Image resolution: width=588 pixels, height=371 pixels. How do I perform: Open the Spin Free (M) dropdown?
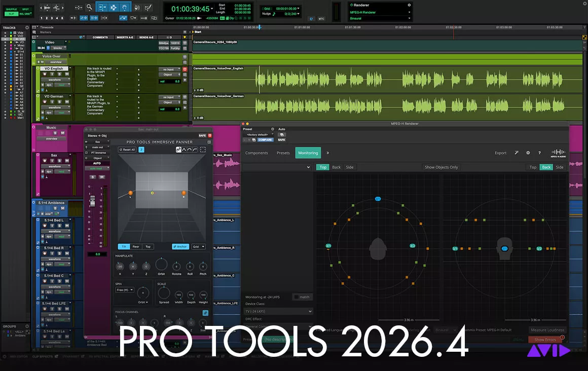125,290
